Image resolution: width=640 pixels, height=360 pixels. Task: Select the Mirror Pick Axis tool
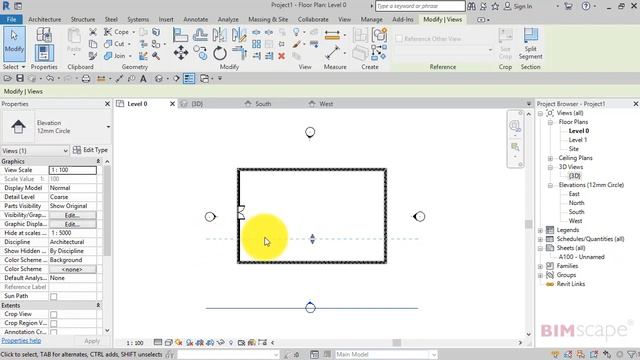point(220,35)
